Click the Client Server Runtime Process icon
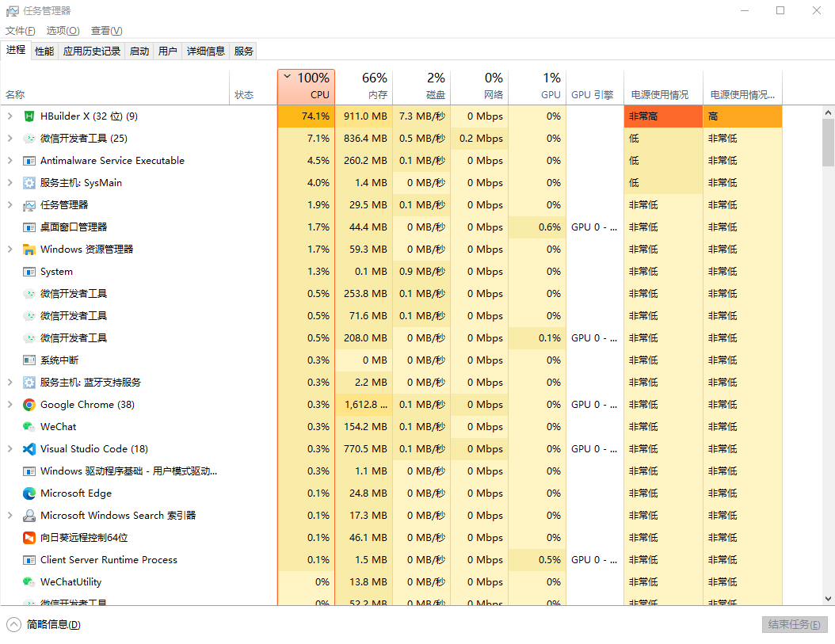 click(29, 560)
